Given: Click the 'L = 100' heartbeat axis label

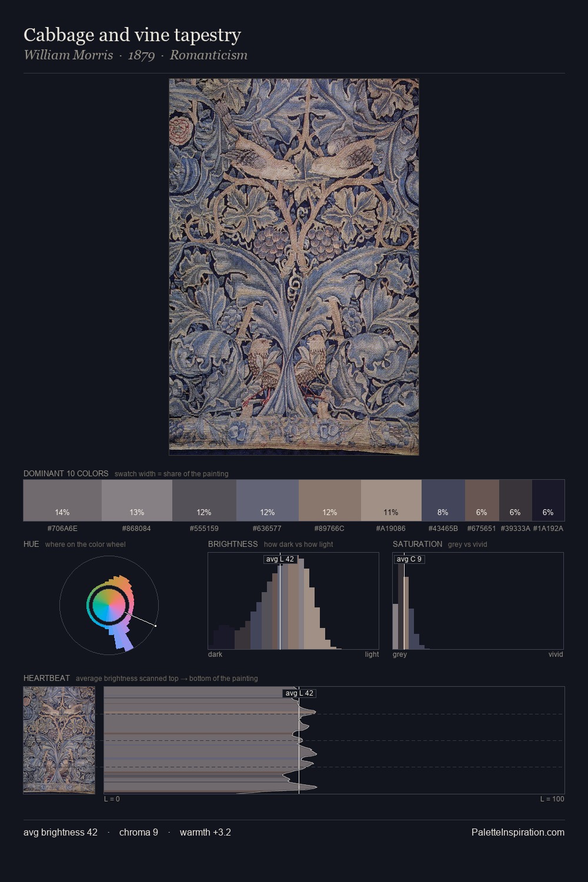Looking at the screenshot, I should (x=552, y=799).
